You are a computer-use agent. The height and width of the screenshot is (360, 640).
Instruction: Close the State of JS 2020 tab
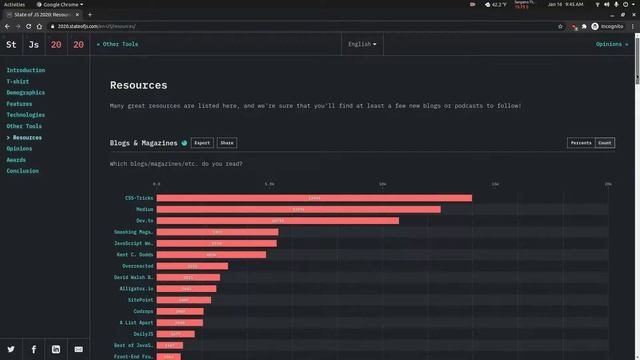[77, 15]
